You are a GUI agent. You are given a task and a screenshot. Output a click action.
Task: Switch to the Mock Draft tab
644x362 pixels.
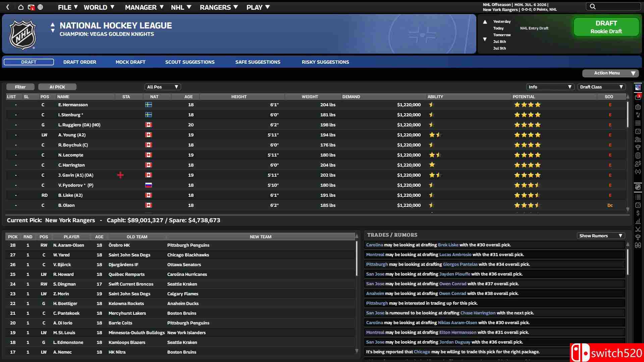click(x=130, y=62)
